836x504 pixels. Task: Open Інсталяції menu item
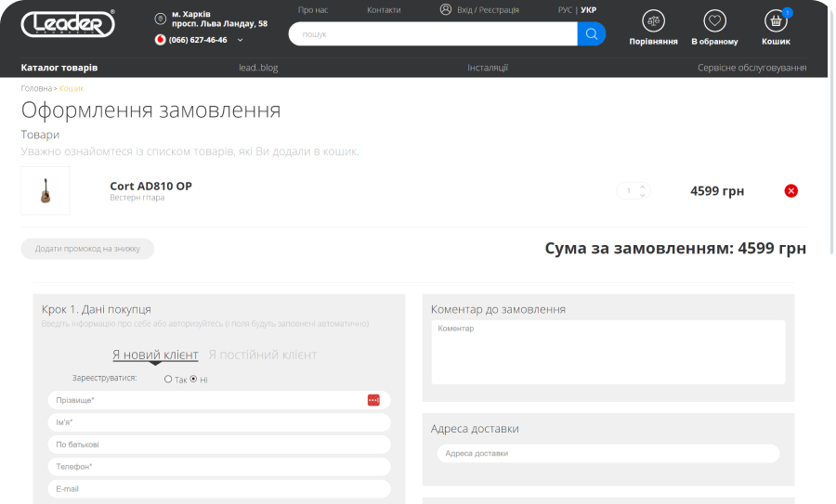click(x=488, y=68)
